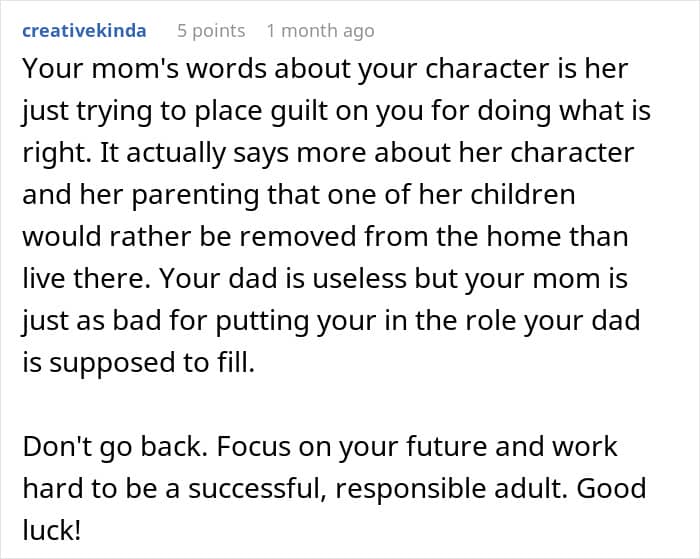Click the line "just as bad for putting"
The height and width of the screenshot is (559, 700).
[331, 321]
